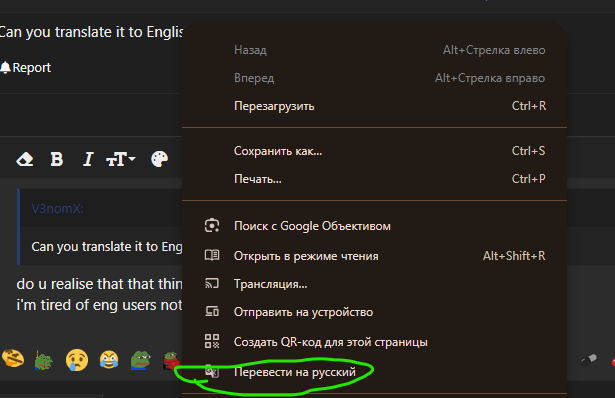Image resolution: width=615 pixels, height=398 pixels.
Task: Insert the pill emoji
Action: tap(589, 360)
